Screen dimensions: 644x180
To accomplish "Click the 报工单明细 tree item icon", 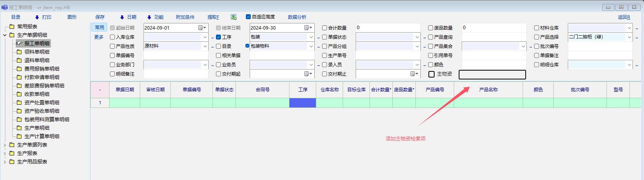I will coord(19,43).
